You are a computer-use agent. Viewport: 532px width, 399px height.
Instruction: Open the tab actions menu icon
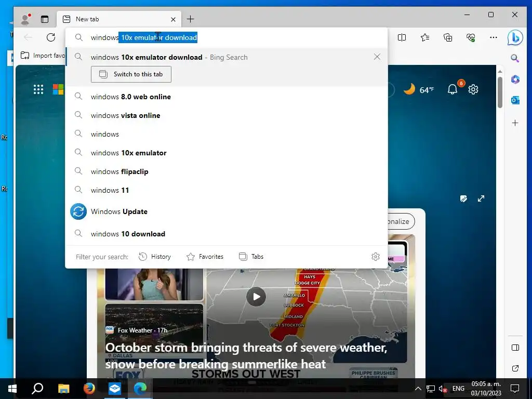tap(45, 19)
